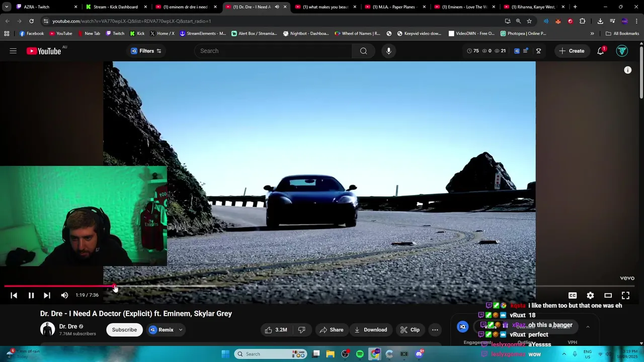
Task: Show more bookmarks chevron
Action: pos(592,34)
